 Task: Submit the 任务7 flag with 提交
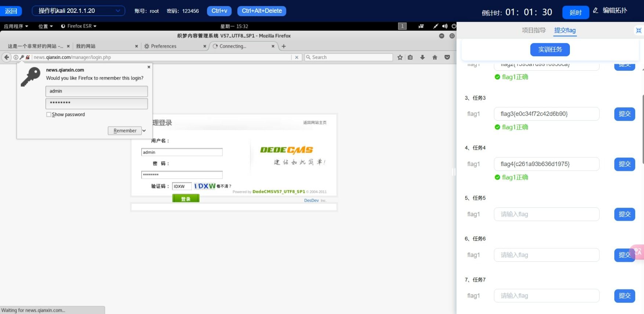click(x=625, y=296)
